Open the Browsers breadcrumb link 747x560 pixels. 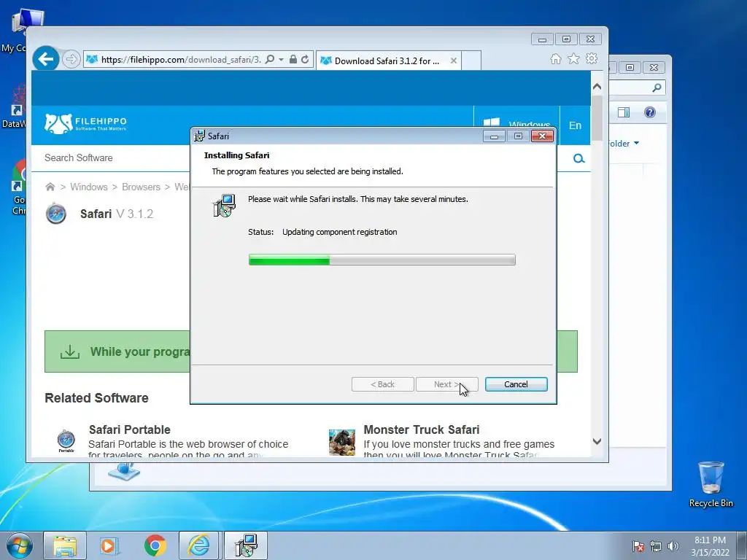(x=141, y=187)
